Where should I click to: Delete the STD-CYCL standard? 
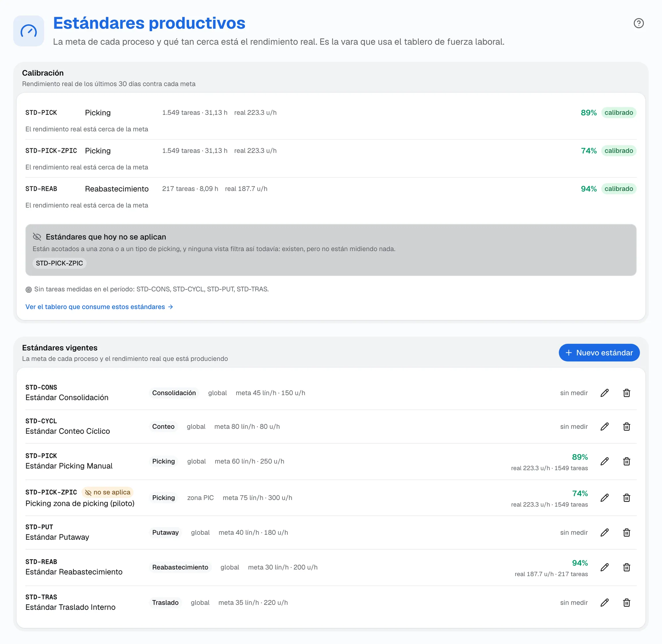click(627, 426)
